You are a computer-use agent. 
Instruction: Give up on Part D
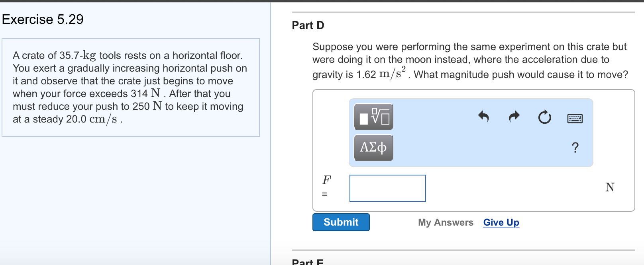pos(501,222)
